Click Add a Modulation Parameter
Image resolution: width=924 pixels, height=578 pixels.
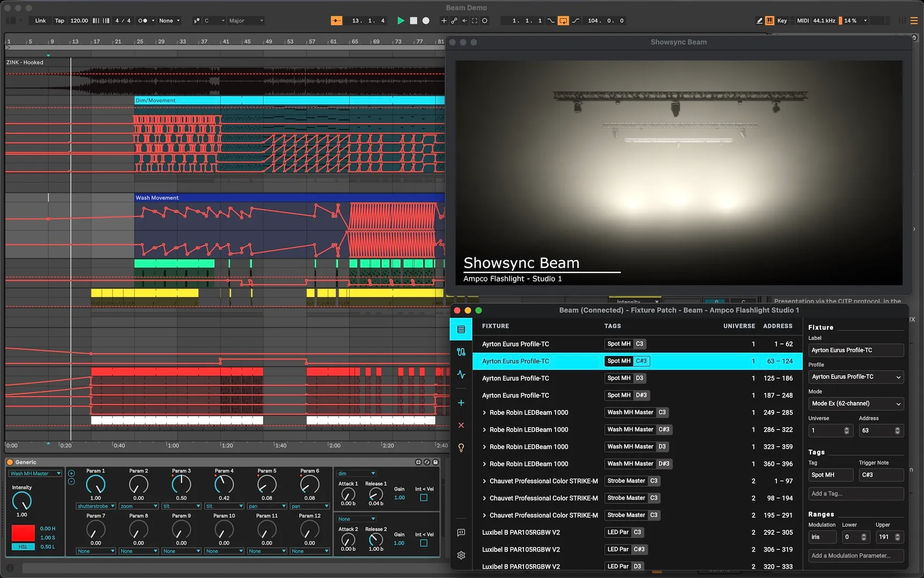coord(856,556)
